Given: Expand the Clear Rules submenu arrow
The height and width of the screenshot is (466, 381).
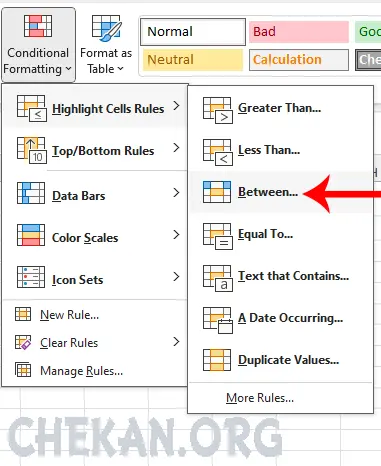Looking at the screenshot, I should (x=176, y=342).
